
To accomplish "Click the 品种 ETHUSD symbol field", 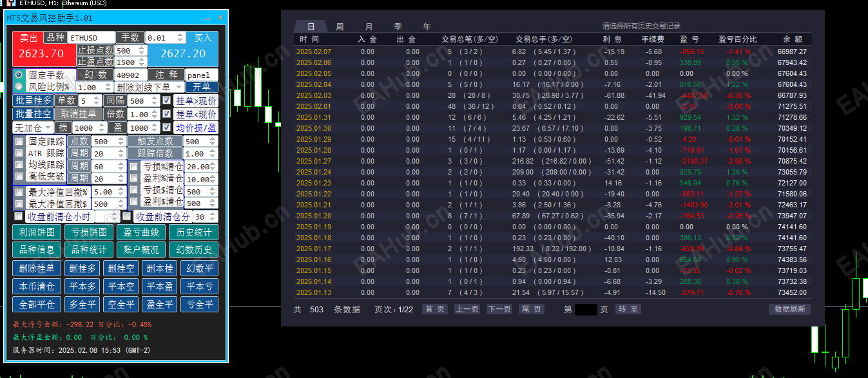I will [91, 38].
